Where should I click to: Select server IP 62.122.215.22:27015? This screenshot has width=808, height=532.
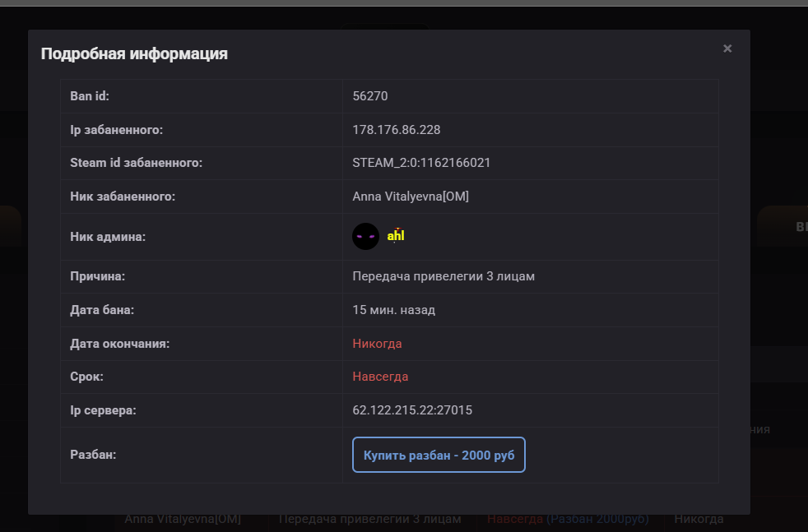pos(411,410)
